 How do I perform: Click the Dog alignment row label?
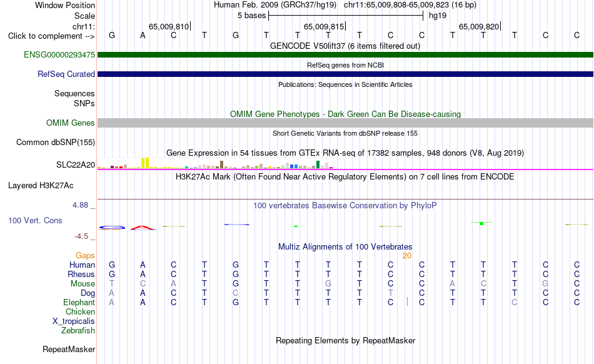click(88, 293)
